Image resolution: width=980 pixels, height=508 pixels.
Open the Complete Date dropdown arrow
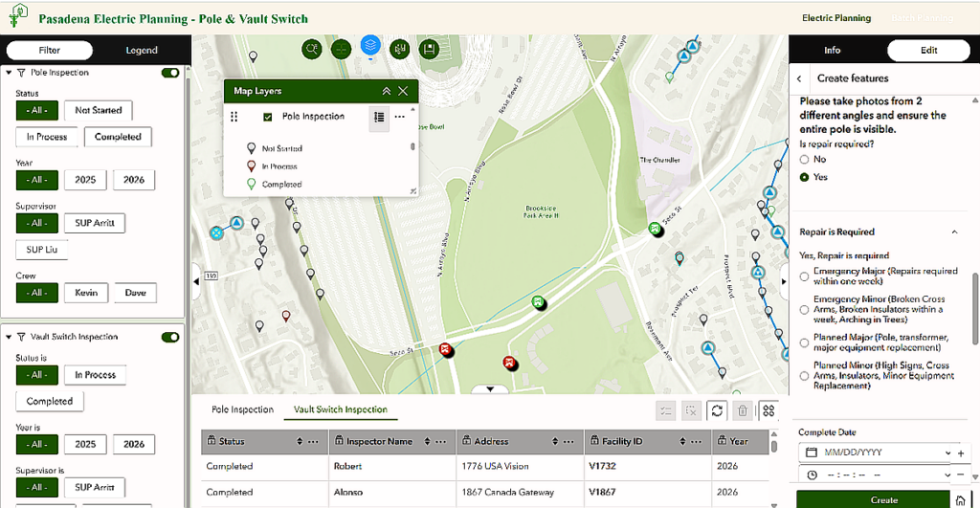947,453
